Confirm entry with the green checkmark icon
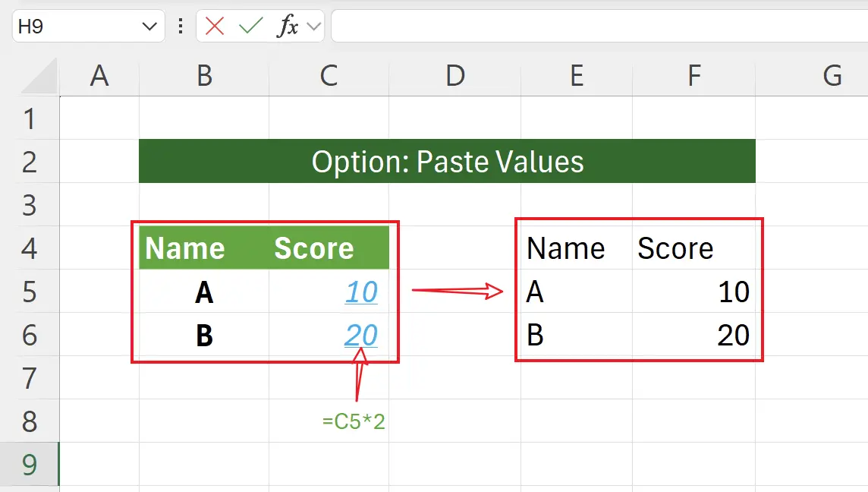The image size is (868, 492). (250, 26)
